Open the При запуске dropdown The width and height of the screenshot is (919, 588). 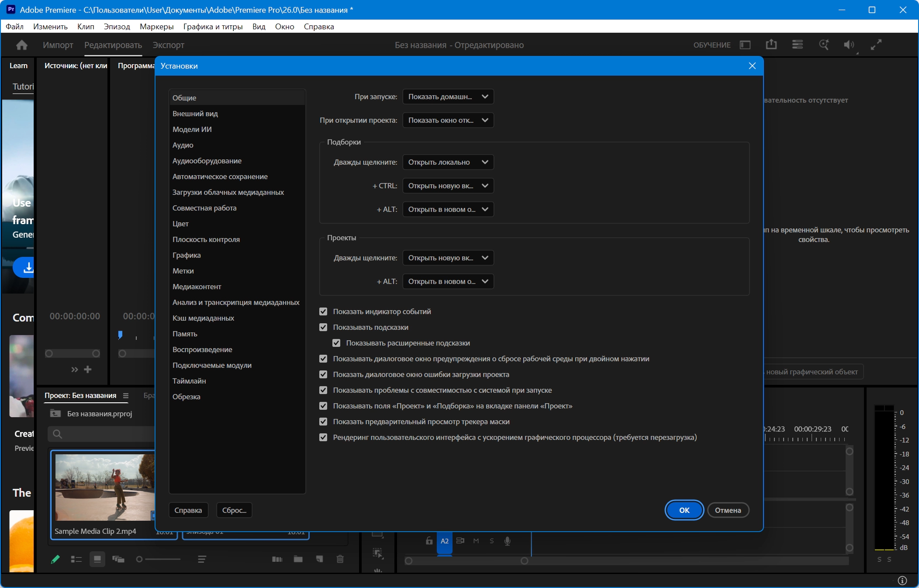coord(448,97)
